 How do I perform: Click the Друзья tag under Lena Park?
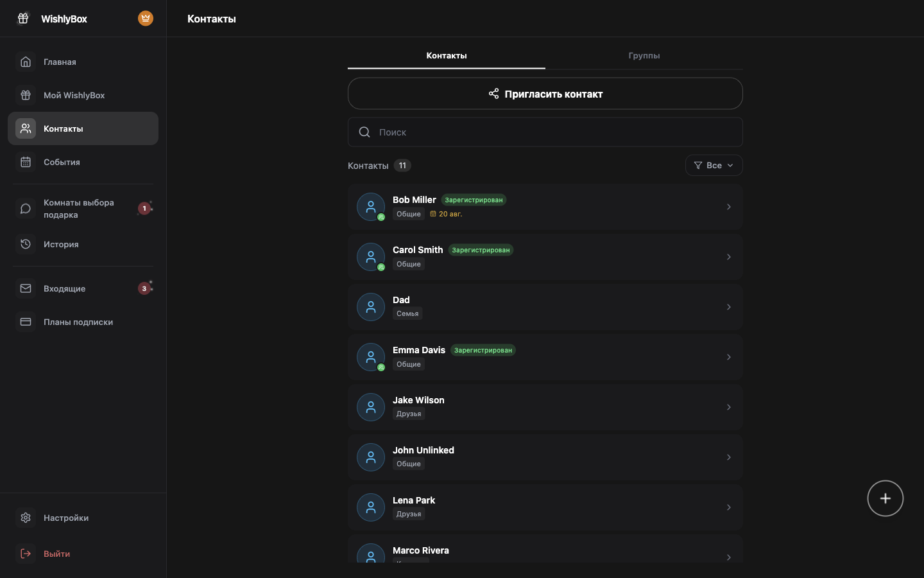point(409,514)
